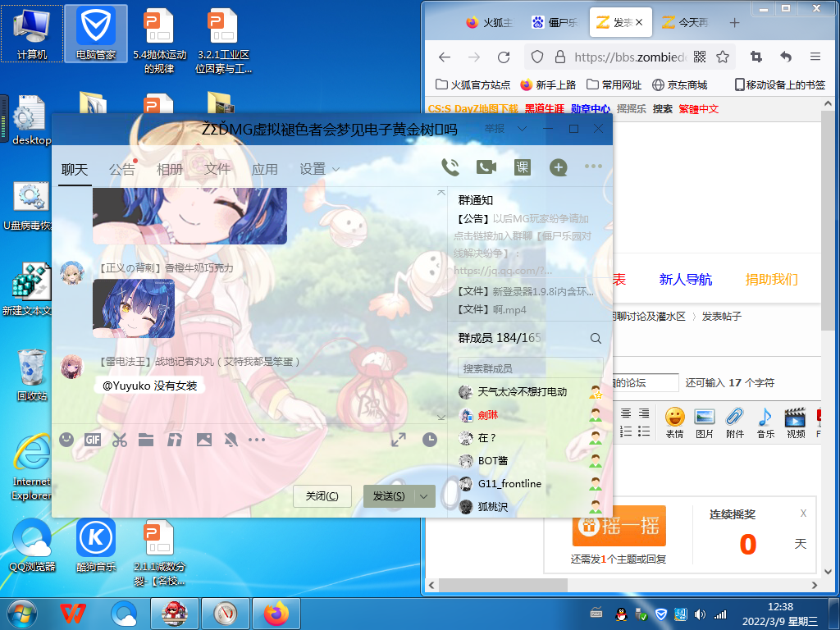
Task: Select member G11_frontline in the list
Action: [x=531, y=484]
